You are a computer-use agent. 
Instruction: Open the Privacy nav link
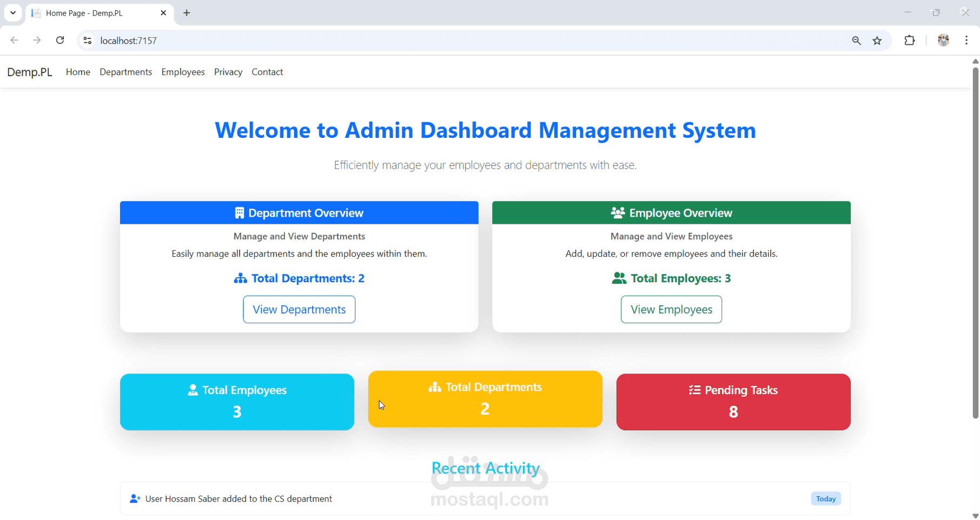(x=228, y=72)
